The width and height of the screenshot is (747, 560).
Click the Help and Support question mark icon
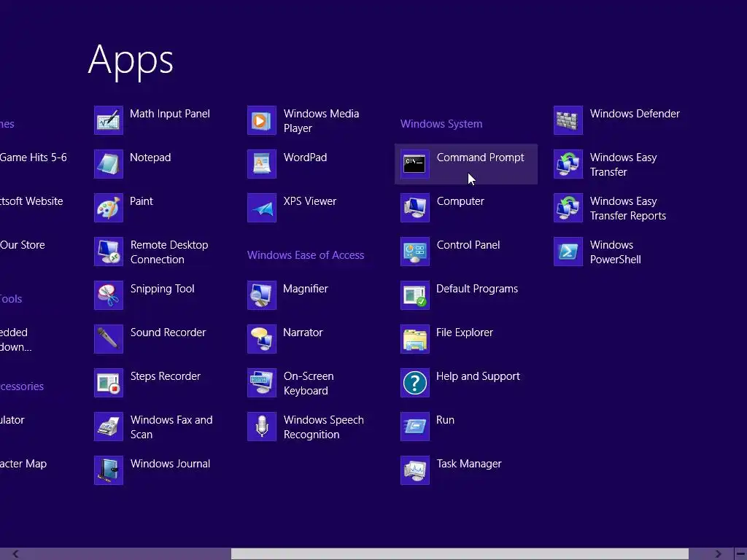click(415, 384)
